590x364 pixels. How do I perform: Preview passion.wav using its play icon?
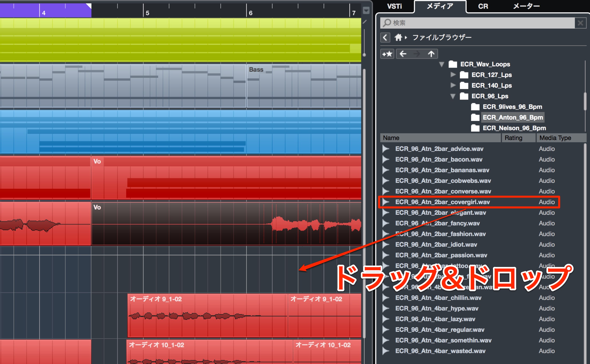386,255
